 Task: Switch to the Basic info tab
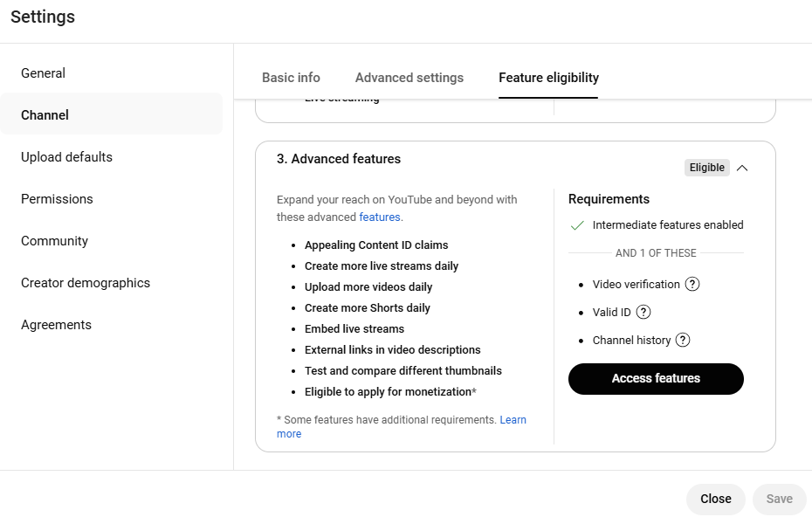(291, 78)
